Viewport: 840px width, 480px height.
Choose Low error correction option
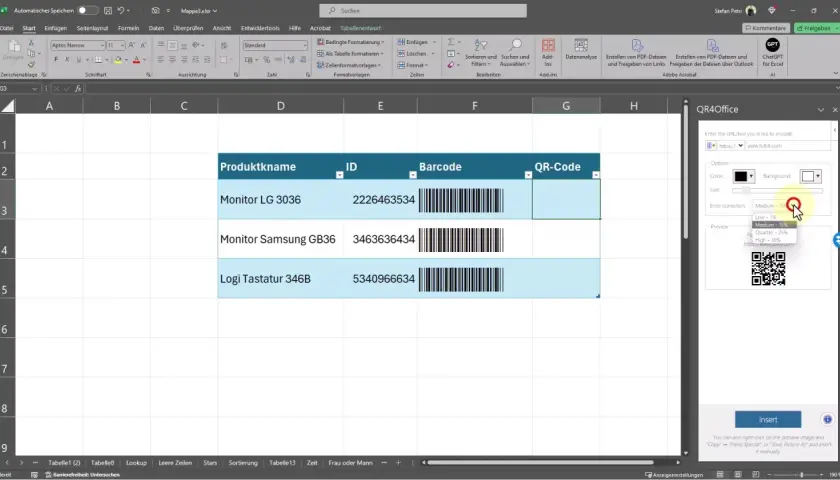coord(774,218)
